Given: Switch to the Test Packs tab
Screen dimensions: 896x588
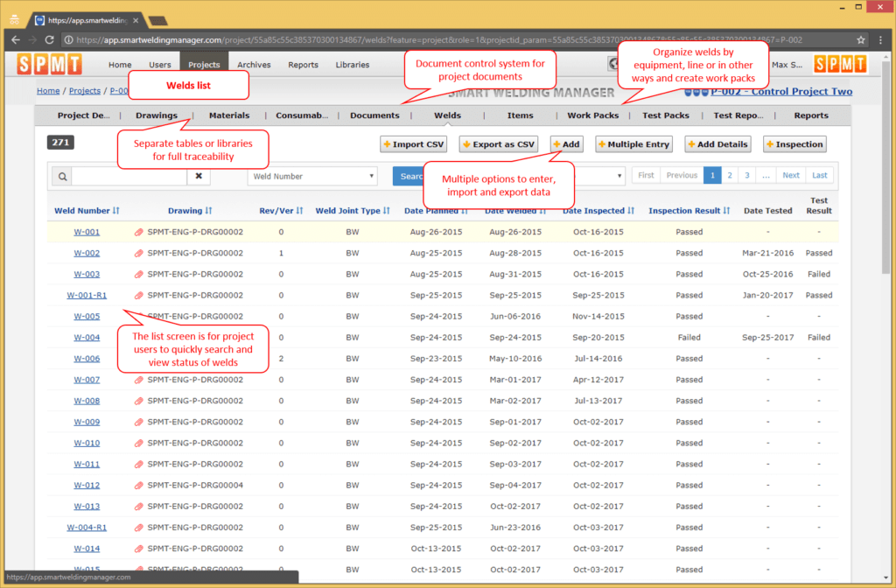Looking at the screenshot, I should click(x=666, y=115).
